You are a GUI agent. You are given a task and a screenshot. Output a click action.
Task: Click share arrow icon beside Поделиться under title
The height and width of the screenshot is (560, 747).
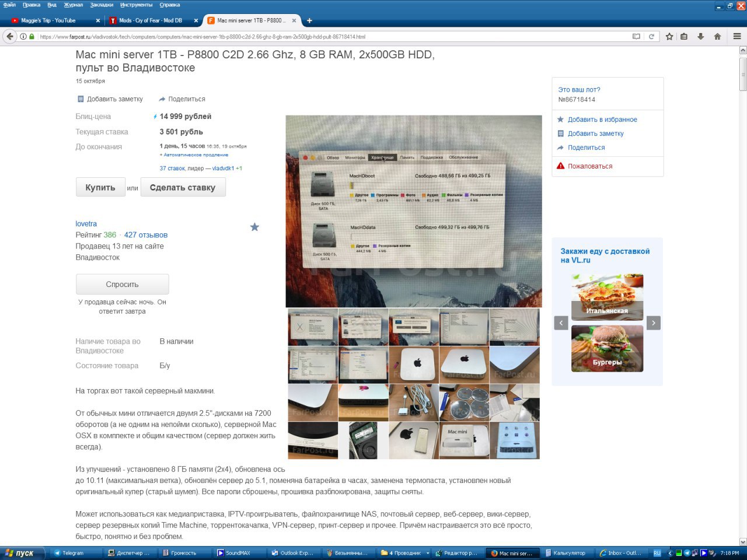click(x=162, y=99)
